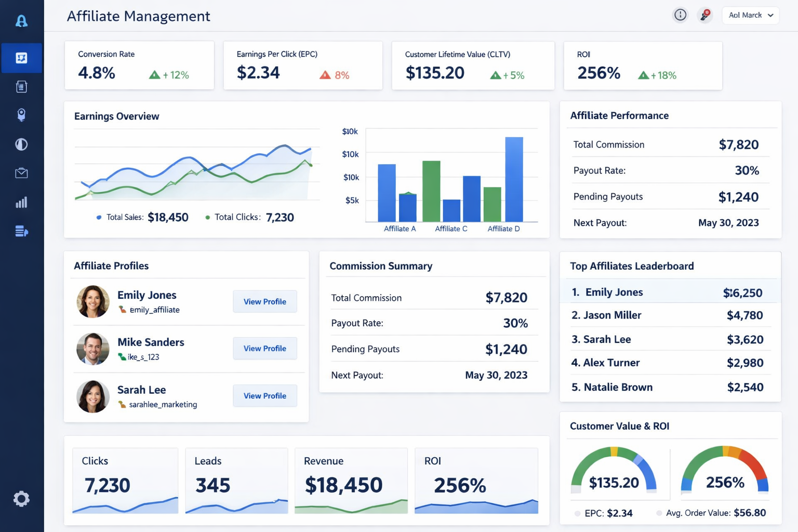Open the reports document icon in sidebar
This screenshot has height=532, width=798.
pyautogui.click(x=21, y=86)
